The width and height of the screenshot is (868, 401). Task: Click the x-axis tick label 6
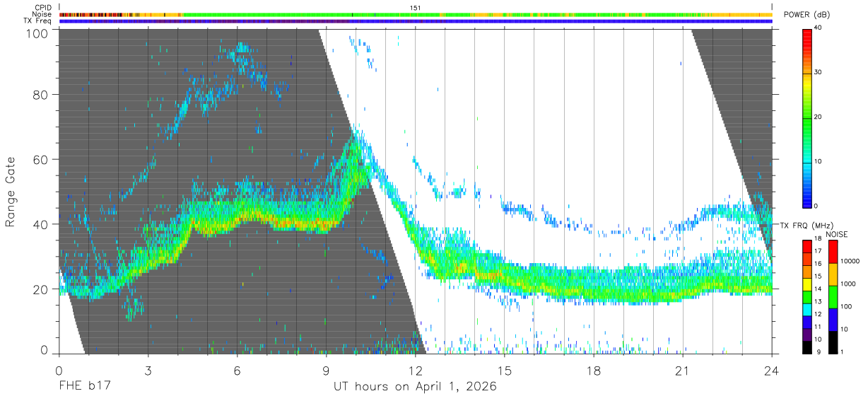click(237, 370)
